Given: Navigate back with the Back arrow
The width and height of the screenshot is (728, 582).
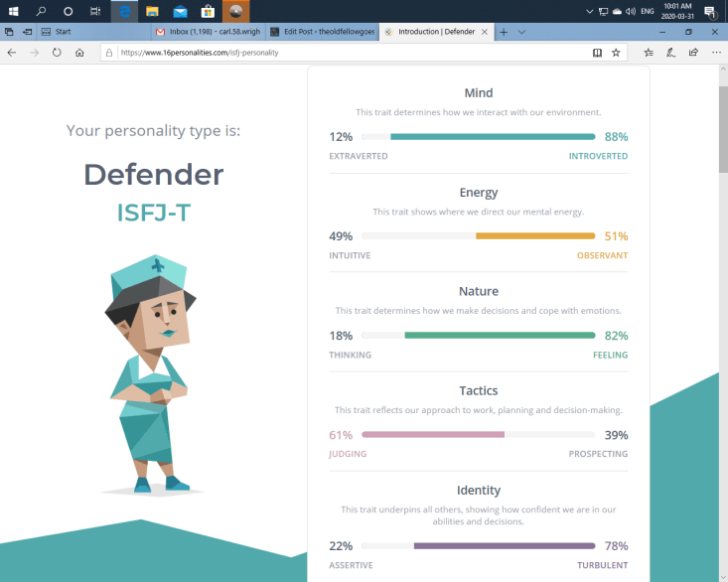Looking at the screenshot, I should [11, 52].
